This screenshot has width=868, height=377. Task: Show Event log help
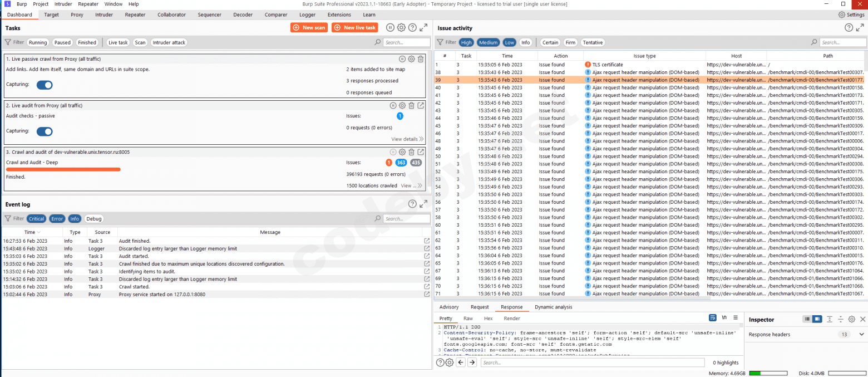coord(412,204)
